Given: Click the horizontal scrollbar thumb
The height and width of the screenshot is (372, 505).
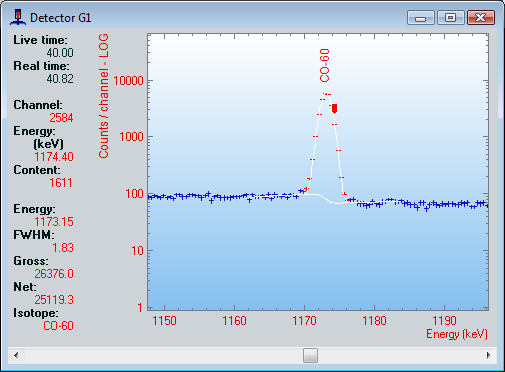Looking at the screenshot, I should [x=310, y=355].
